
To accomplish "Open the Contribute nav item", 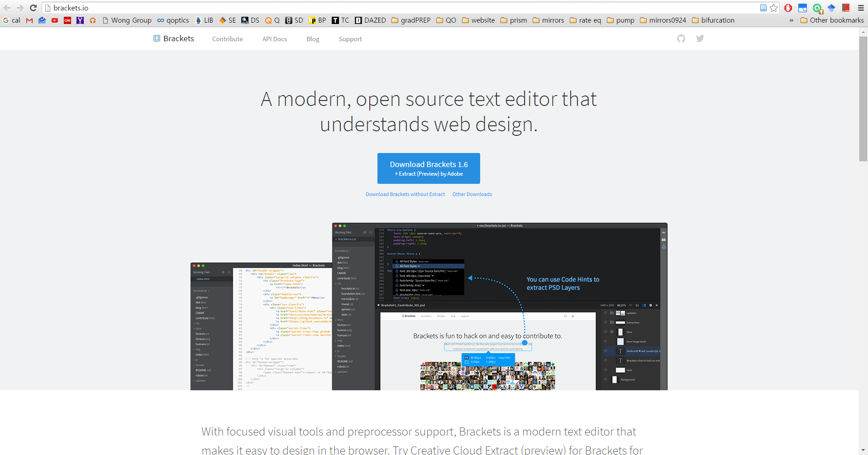I will (228, 39).
